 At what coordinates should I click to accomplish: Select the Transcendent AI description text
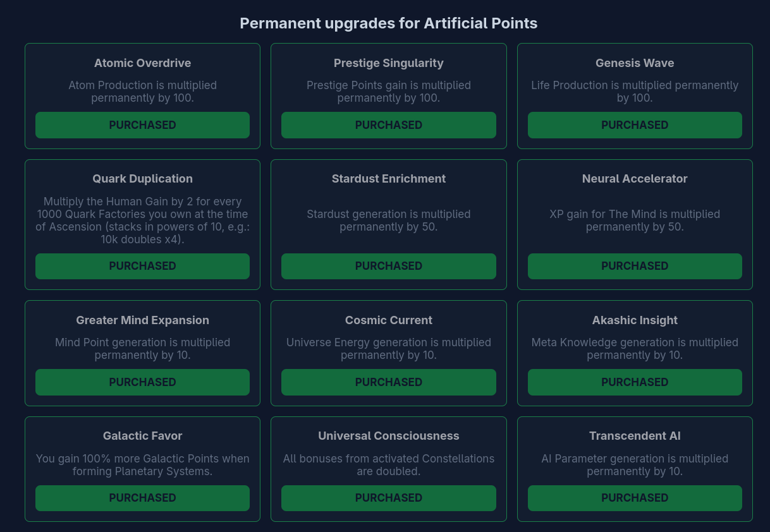635,465
